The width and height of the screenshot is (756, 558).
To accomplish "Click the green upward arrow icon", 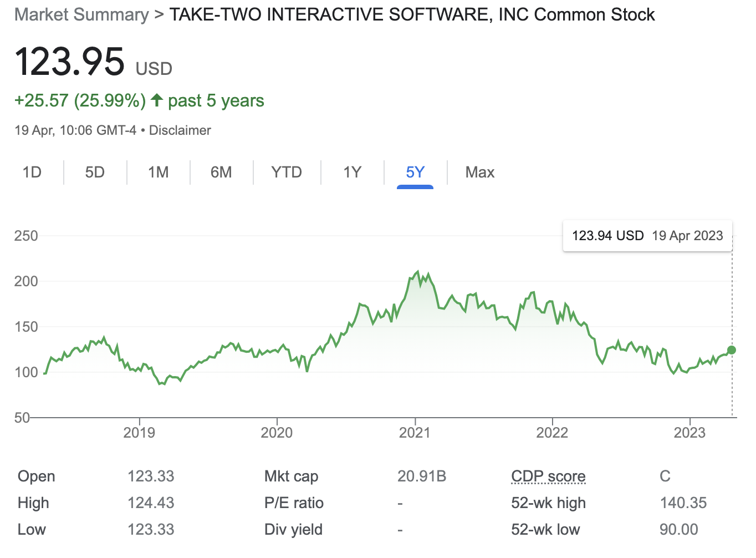I will (157, 100).
